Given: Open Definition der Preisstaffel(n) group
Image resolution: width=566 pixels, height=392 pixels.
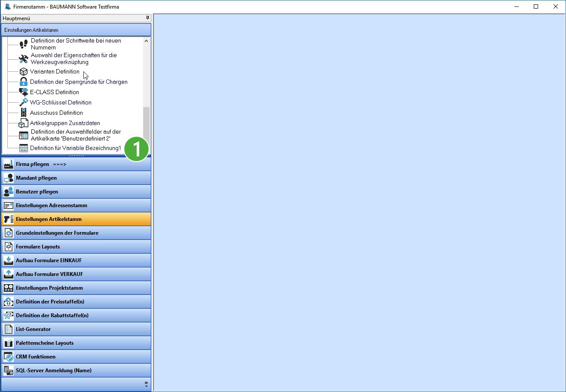Looking at the screenshot, I should pos(76,302).
